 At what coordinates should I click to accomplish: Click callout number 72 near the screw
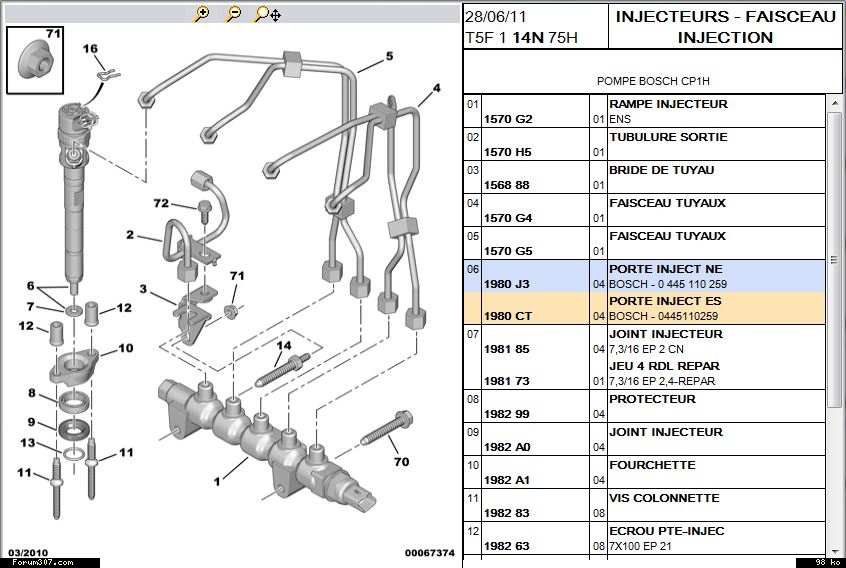click(x=161, y=203)
